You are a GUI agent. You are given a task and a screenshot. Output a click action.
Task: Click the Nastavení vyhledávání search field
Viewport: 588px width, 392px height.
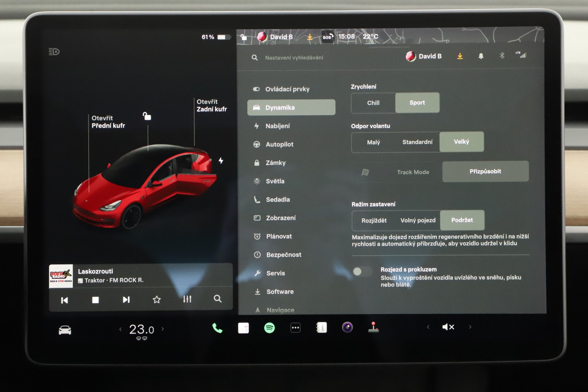click(294, 58)
